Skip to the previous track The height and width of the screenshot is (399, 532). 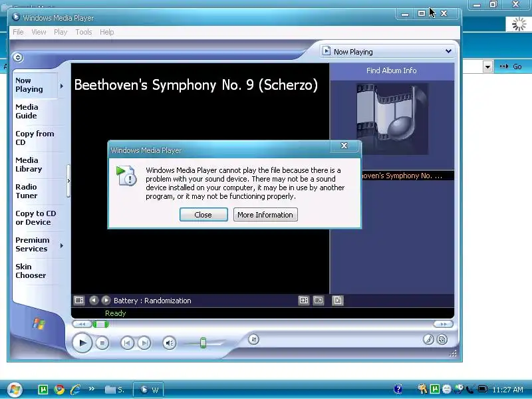pos(127,343)
